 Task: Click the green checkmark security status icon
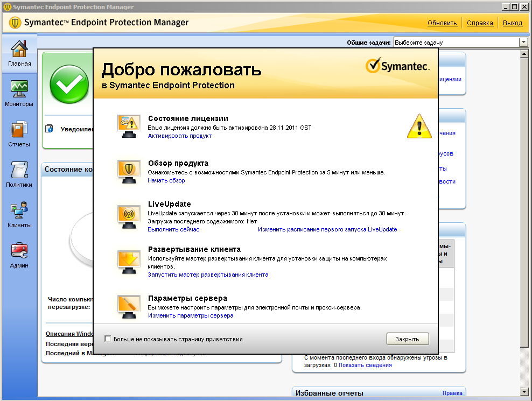pyautogui.click(x=69, y=84)
